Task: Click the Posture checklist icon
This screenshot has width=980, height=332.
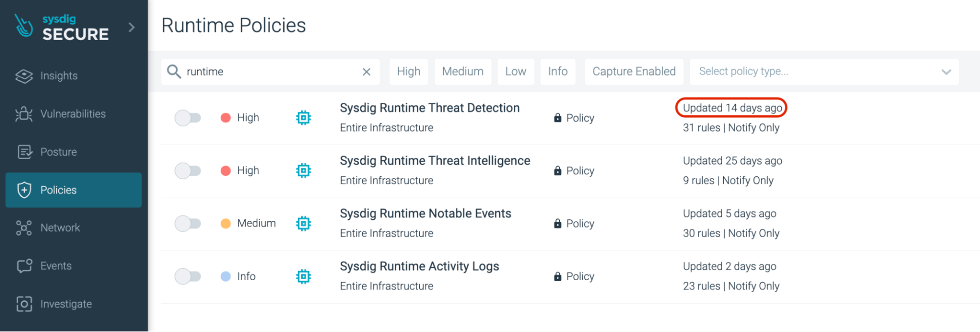Action: (x=24, y=152)
